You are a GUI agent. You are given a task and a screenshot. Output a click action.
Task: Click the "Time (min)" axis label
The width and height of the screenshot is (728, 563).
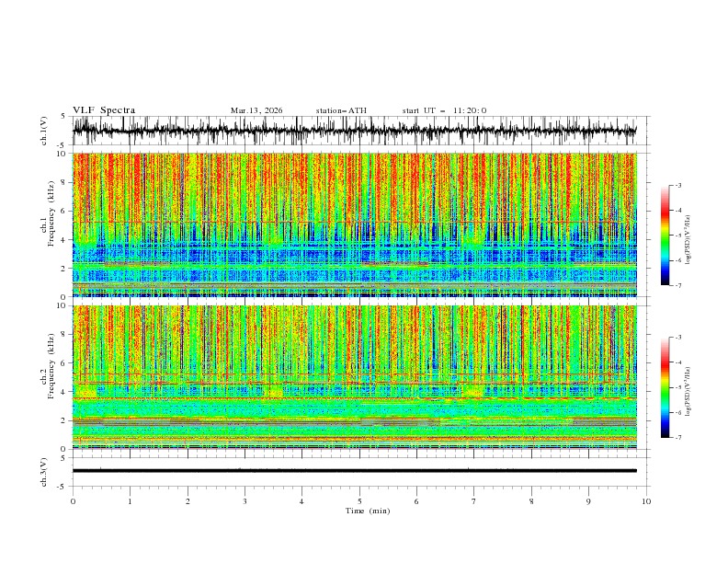click(368, 511)
